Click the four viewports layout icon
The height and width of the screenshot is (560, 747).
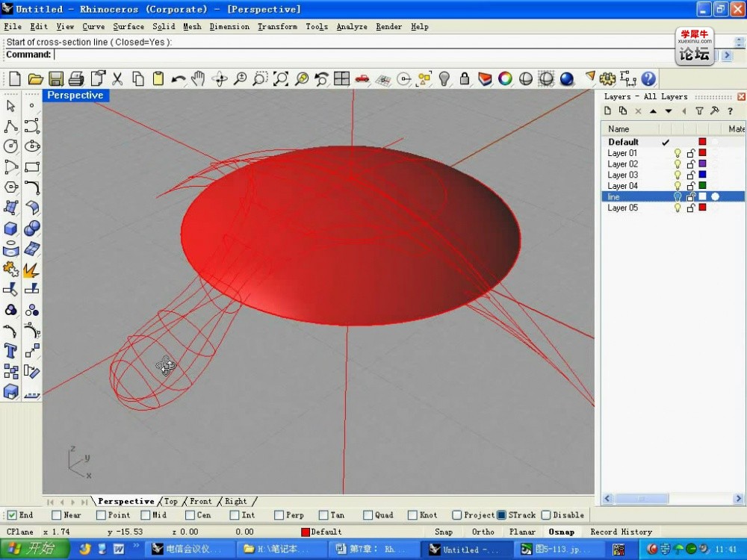tap(341, 78)
